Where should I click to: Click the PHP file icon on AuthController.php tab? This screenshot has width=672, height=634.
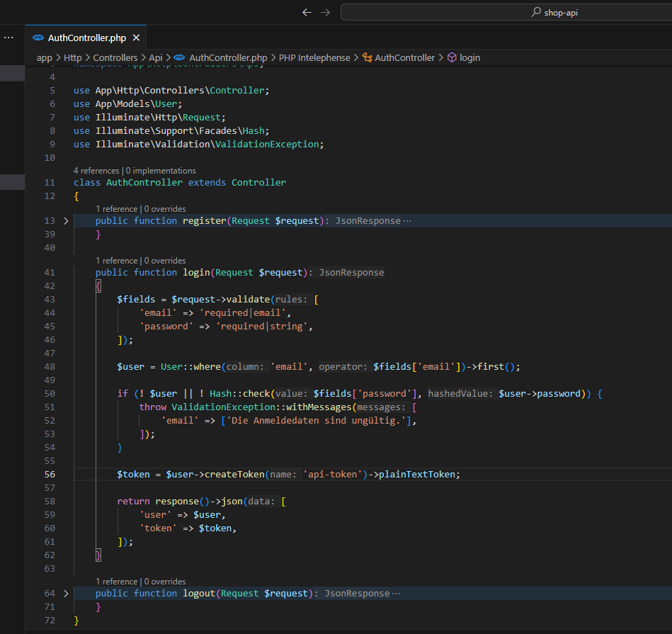38,38
